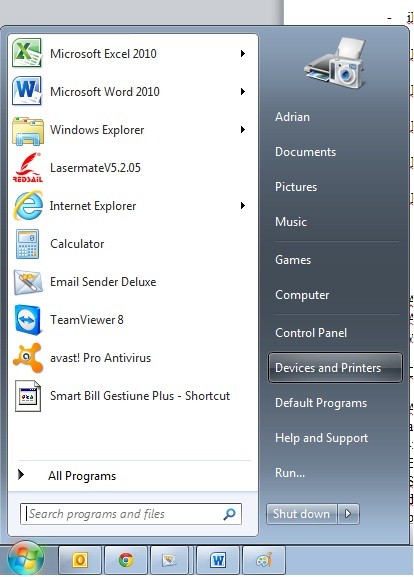Open the Music library
This screenshot has height=577, width=414.
click(x=291, y=222)
